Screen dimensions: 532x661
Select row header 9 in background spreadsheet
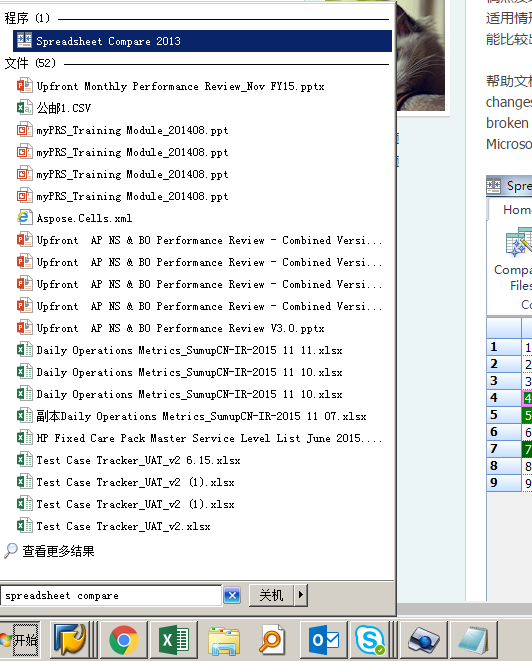[503, 482]
